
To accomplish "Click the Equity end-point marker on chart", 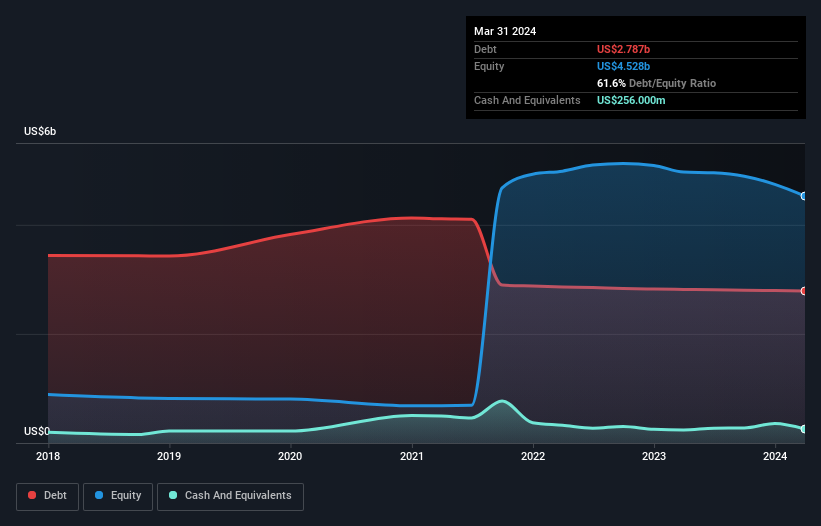I will coord(804,196).
